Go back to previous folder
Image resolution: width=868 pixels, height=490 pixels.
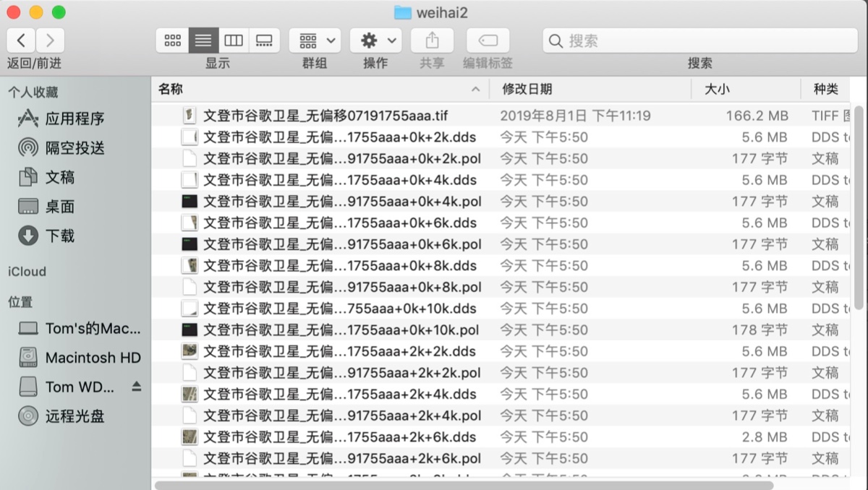coord(22,40)
